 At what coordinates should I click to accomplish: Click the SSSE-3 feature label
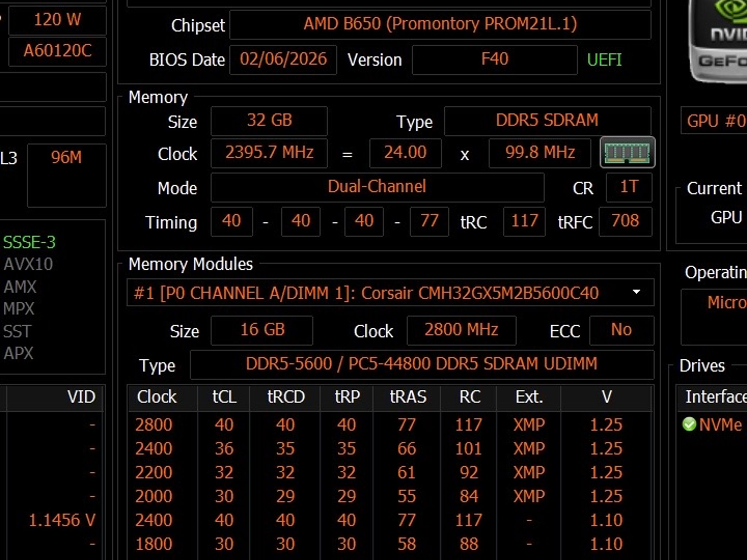(29, 242)
